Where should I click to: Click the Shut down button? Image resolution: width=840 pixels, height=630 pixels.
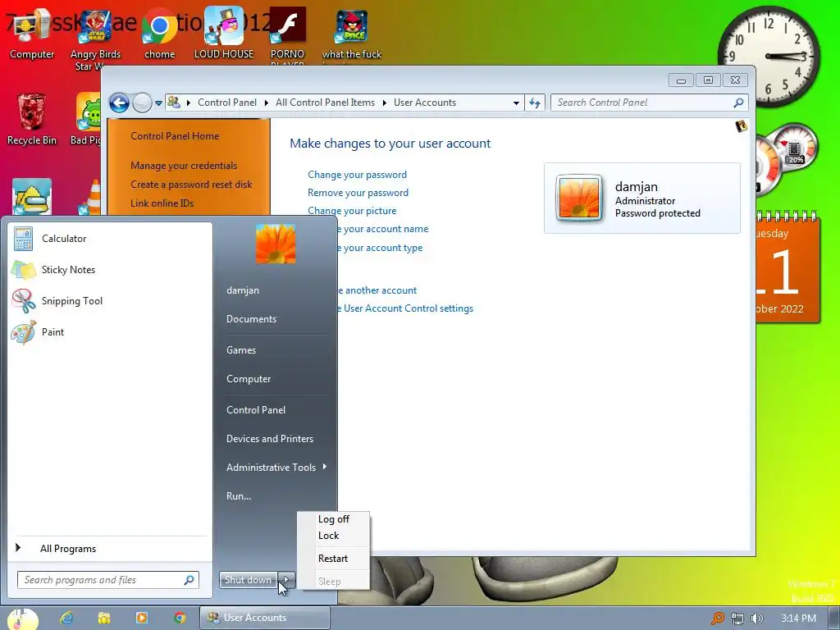pos(249,580)
